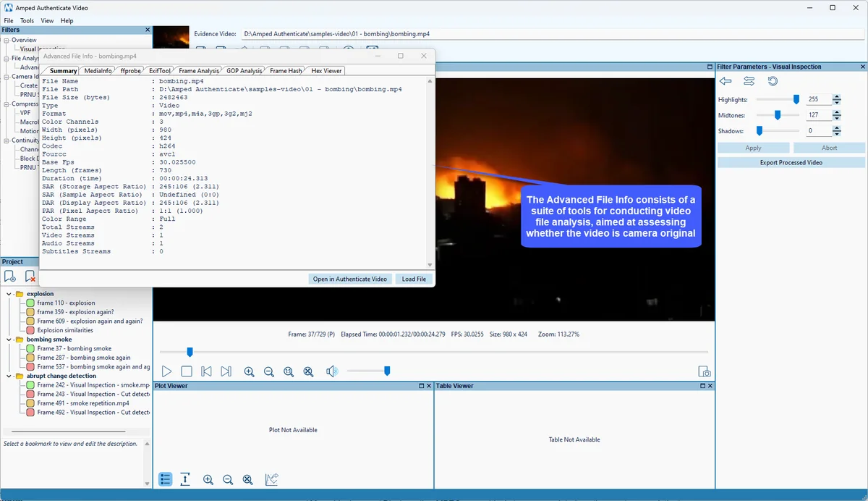The image size is (868, 501).
Task: Click the add bookmark icon in Project panel
Action: pyautogui.click(x=10, y=276)
